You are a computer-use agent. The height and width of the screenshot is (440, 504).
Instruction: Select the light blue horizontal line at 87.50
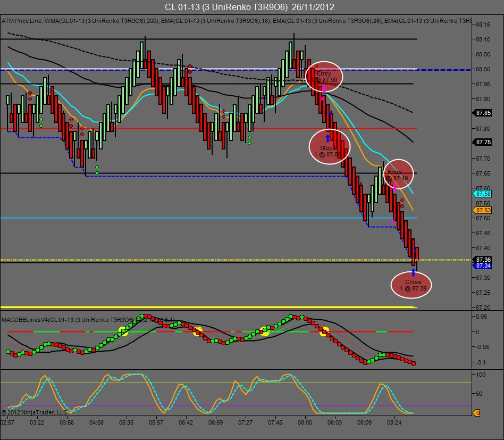(209, 218)
